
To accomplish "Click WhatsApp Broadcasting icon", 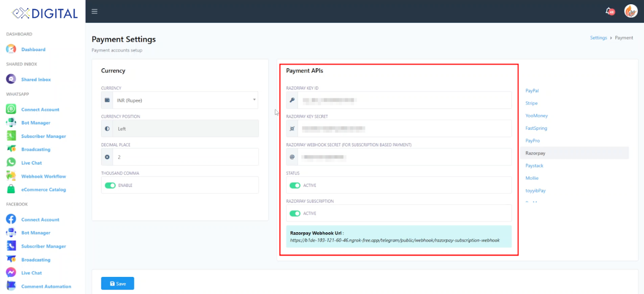I will click(11, 149).
